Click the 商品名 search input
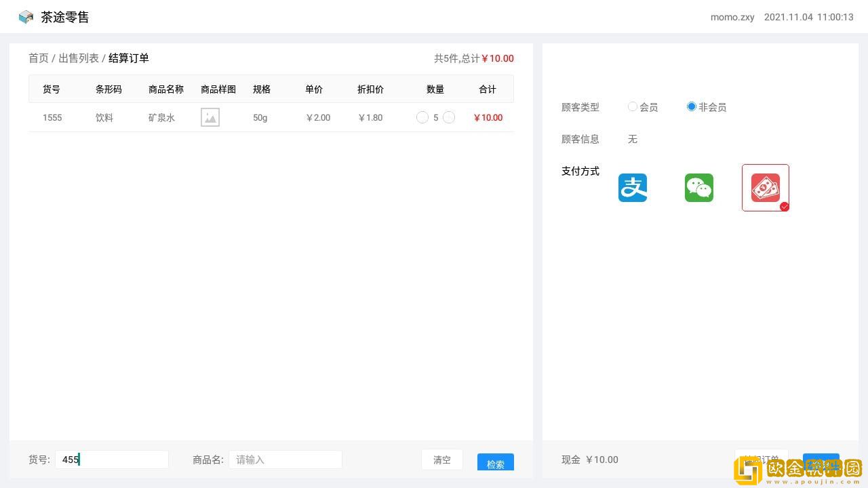This screenshot has width=868, height=488. pos(285,460)
